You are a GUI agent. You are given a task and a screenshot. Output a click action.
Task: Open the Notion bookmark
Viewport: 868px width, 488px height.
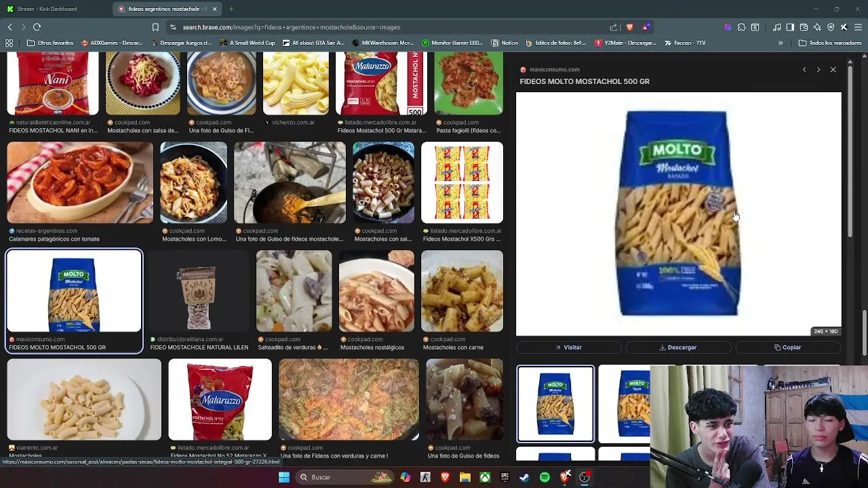click(505, 43)
